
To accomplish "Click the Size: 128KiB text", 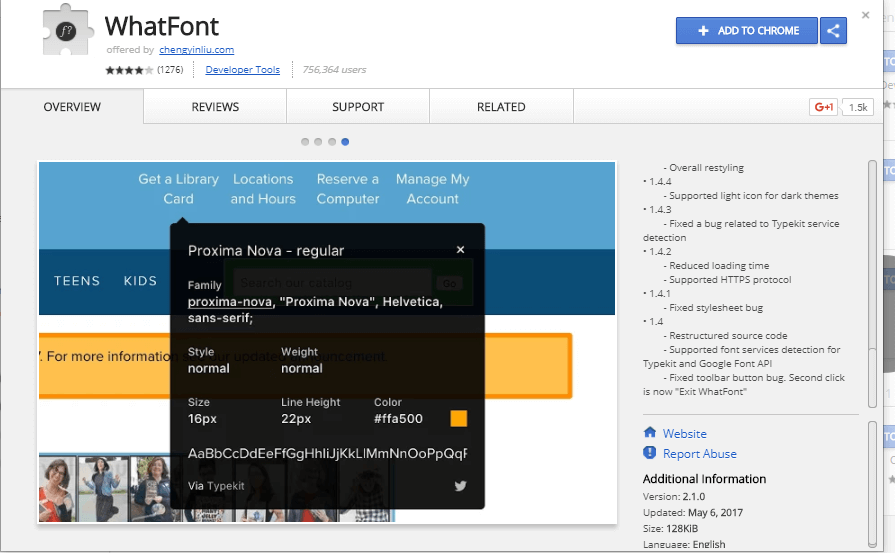I will point(671,528).
